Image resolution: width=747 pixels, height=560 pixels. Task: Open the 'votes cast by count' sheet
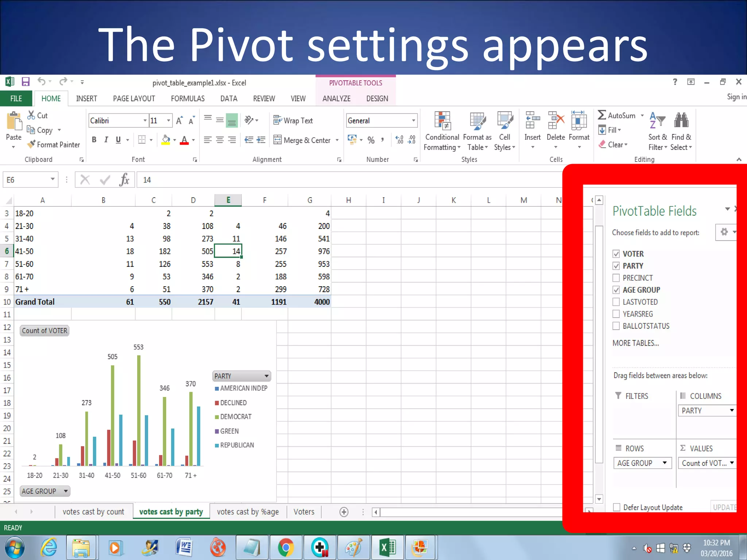93,512
